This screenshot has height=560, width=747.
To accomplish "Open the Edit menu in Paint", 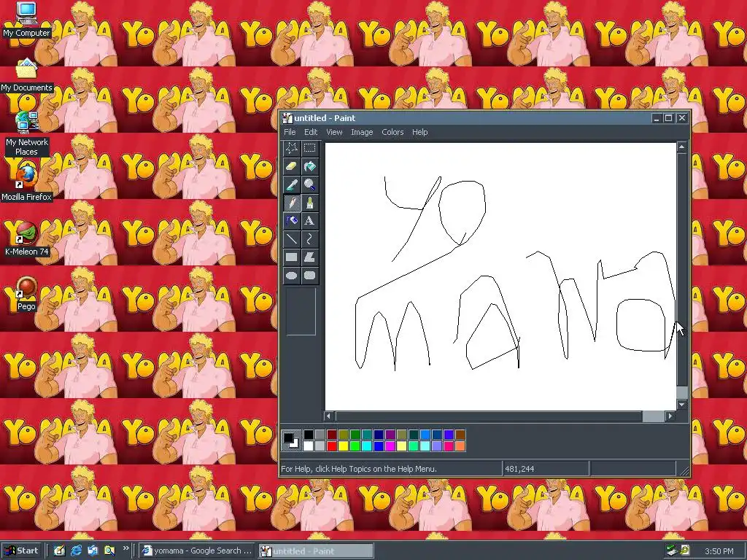I will click(311, 132).
